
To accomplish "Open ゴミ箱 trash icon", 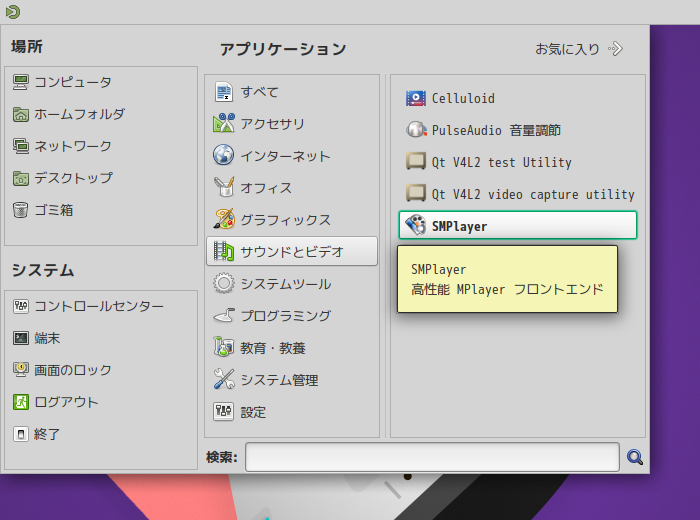I will pos(21,210).
